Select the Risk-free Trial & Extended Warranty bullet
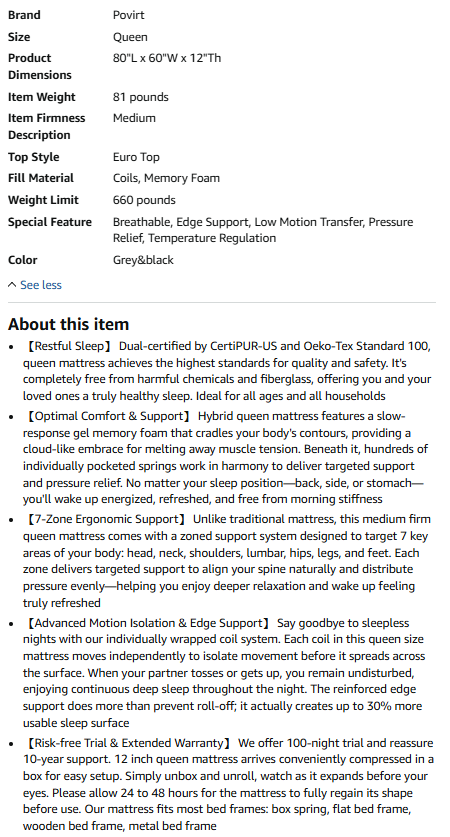The height and width of the screenshot is (837, 450). pos(228,784)
